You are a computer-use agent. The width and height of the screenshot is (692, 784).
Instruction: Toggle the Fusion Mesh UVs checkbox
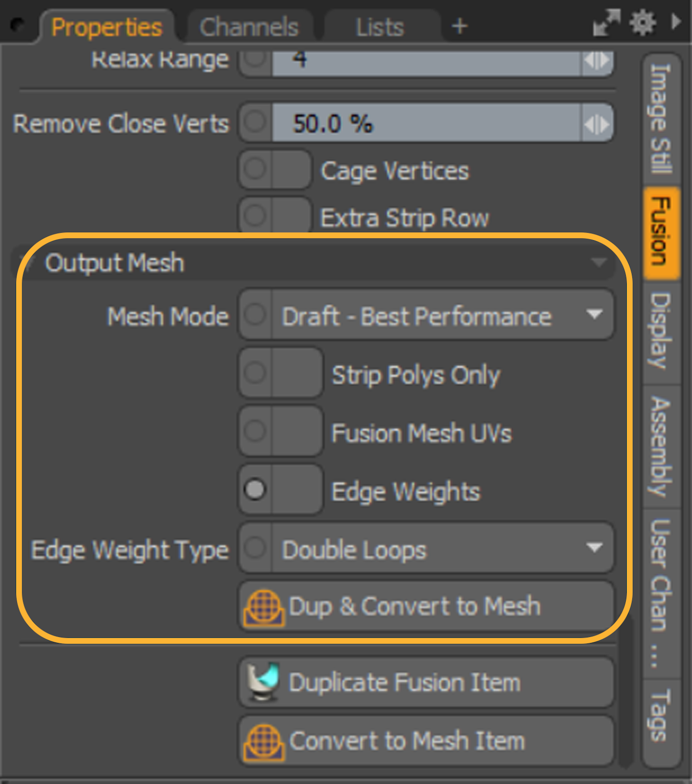pos(281,431)
